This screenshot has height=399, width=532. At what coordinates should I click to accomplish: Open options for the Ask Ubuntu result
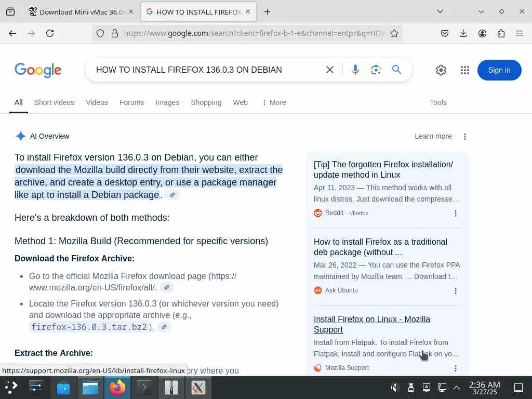455,291
